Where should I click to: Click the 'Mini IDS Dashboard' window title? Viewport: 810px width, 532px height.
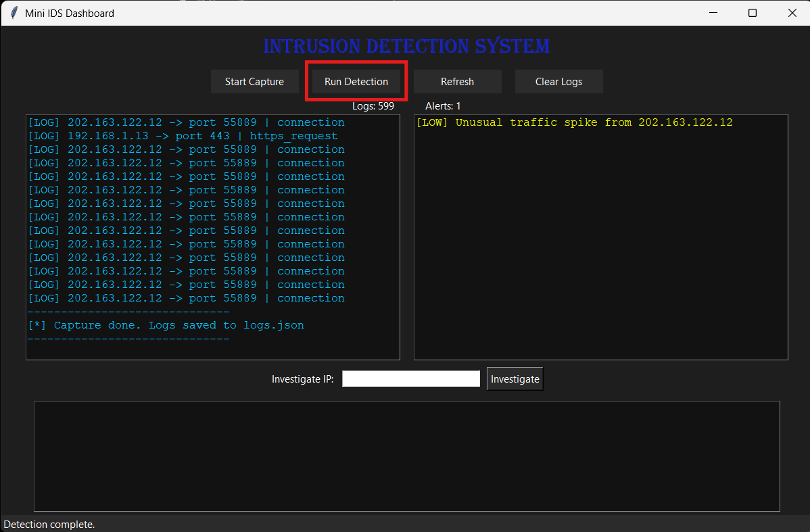(70, 14)
